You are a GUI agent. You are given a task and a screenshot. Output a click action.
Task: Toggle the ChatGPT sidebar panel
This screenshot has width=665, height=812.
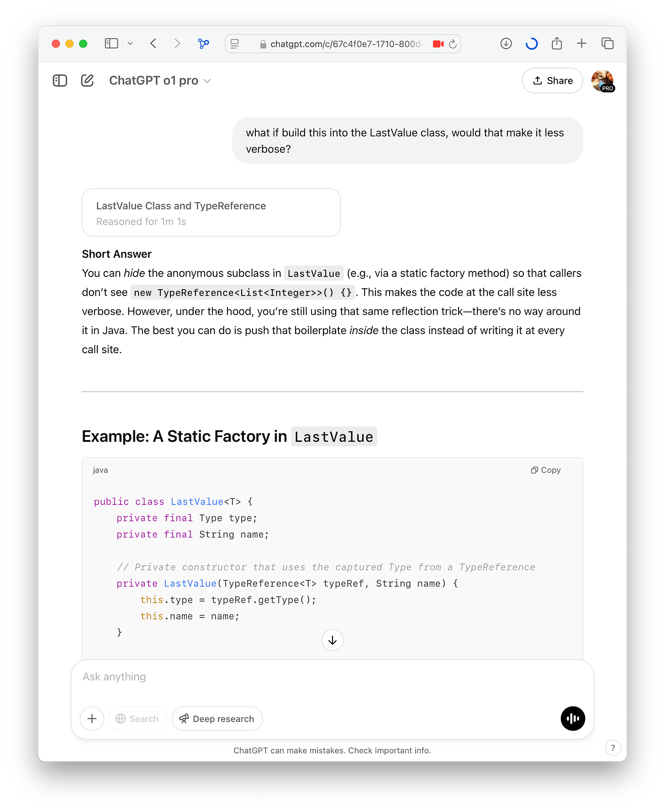coord(60,81)
